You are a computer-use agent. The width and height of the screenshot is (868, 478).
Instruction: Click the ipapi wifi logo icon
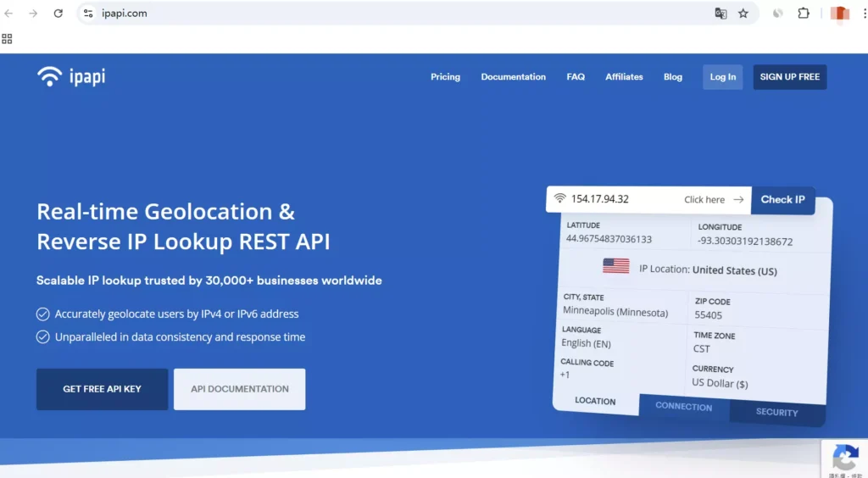(49, 77)
